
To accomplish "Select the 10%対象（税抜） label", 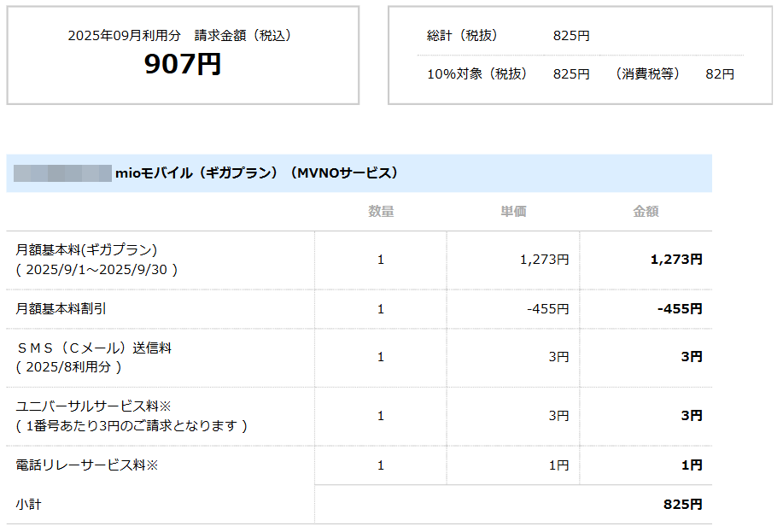I will (x=476, y=74).
